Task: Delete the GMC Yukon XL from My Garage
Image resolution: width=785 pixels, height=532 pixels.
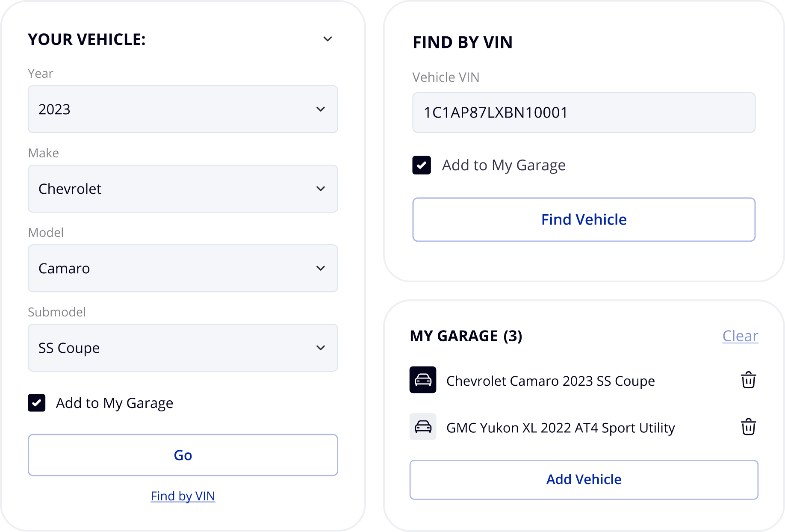Action: coord(748,427)
